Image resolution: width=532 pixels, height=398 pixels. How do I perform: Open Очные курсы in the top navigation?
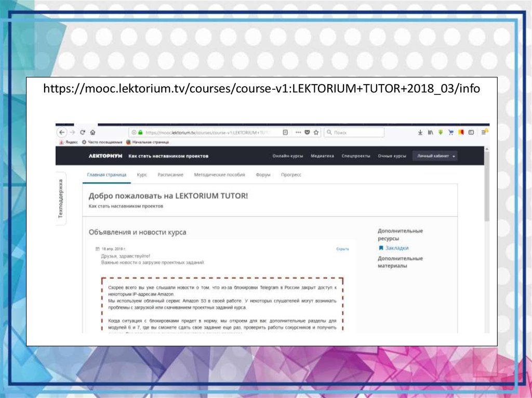point(392,156)
